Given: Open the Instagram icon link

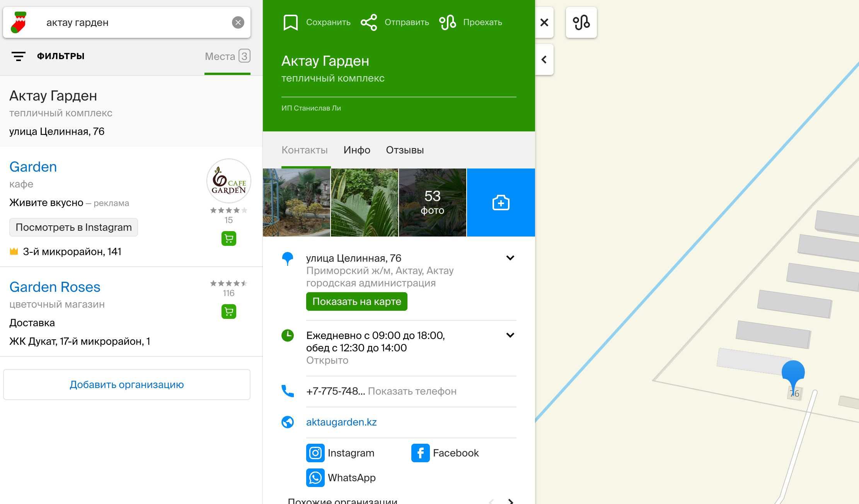Looking at the screenshot, I should 315,453.
